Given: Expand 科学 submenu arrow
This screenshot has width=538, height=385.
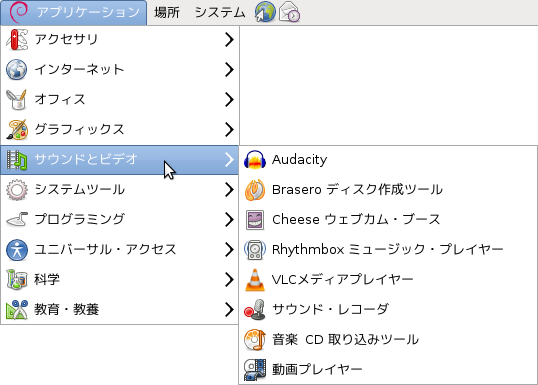Looking at the screenshot, I should (229, 279).
